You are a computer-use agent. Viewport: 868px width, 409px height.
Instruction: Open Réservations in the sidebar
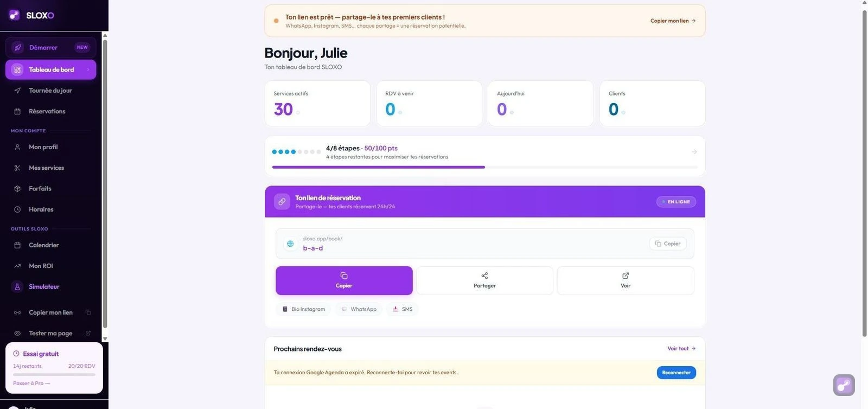click(x=51, y=111)
